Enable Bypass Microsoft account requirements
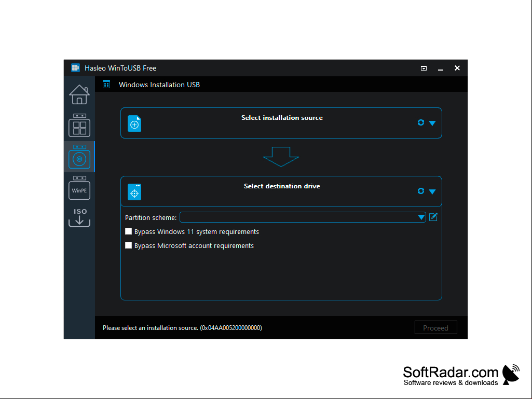Image resolution: width=532 pixels, height=399 pixels. pyautogui.click(x=128, y=245)
